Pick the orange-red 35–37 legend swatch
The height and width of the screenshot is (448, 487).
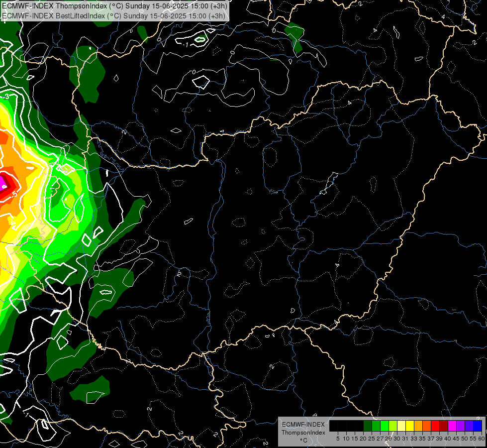click(427, 426)
